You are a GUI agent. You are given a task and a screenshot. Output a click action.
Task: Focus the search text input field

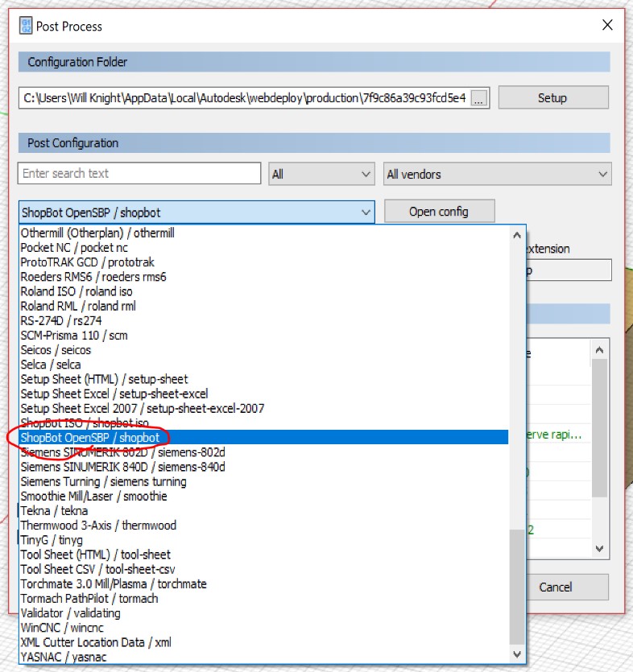click(139, 173)
